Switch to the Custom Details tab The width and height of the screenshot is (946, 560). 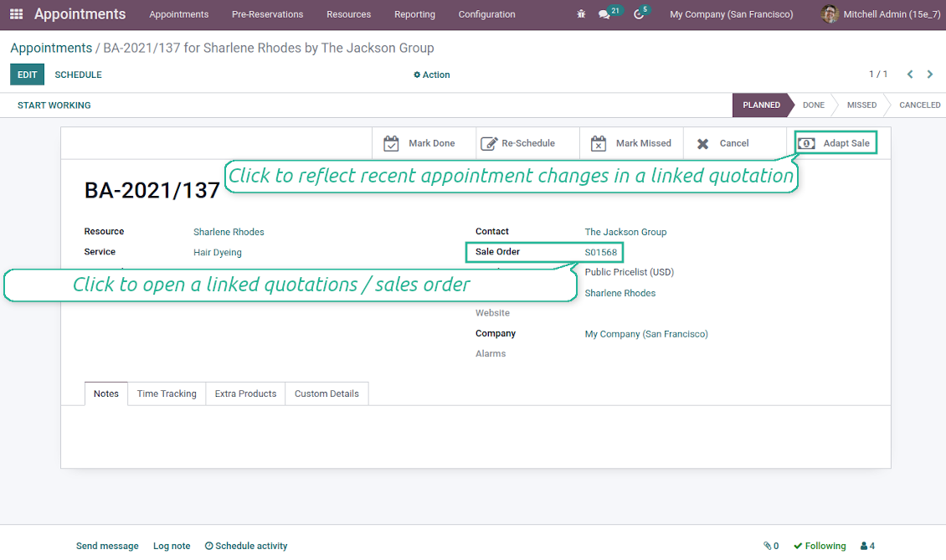[x=326, y=393]
